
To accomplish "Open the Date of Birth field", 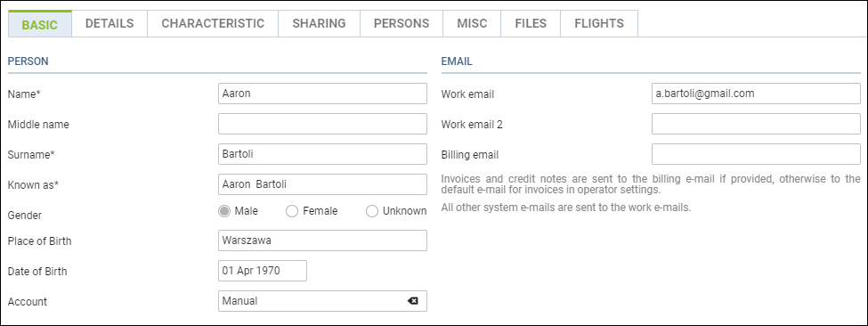I will (263, 271).
